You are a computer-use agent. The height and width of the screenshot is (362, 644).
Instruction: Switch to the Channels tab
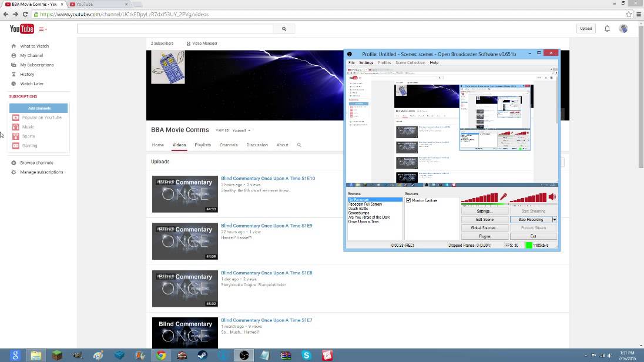point(229,145)
